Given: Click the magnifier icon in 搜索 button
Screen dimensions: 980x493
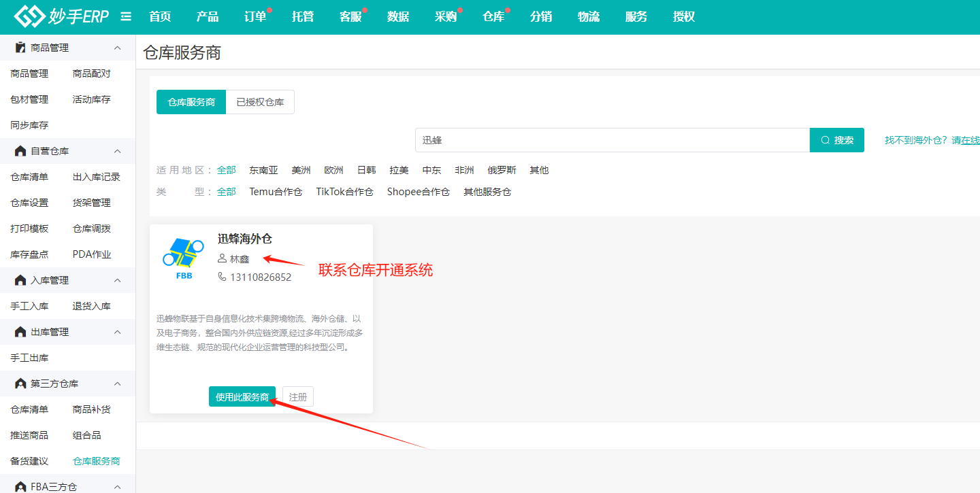Looking at the screenshot, I should coord(826,140).
